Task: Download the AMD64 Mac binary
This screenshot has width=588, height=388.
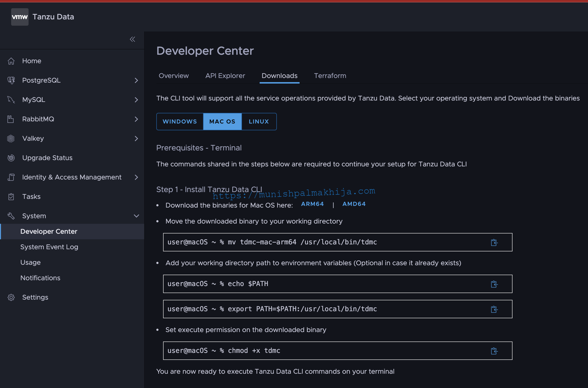Action: 354,204
